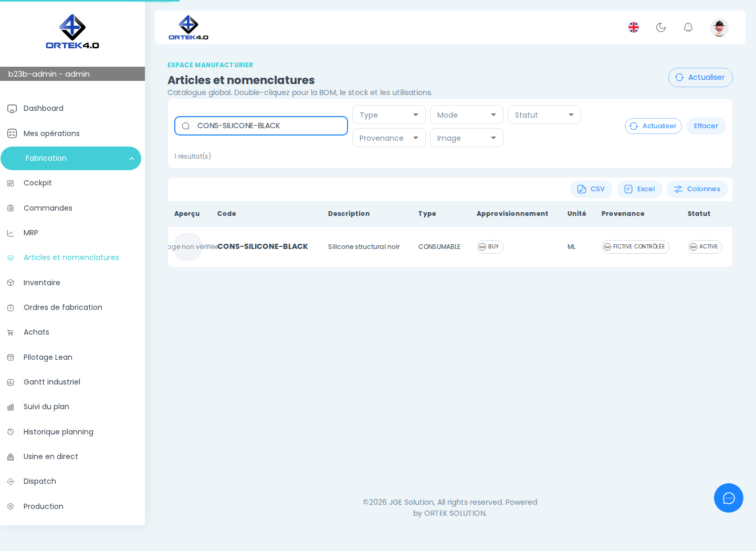
Task: Go to Gantt industriel page
Action: pyautogui.click(x=52, y=382)
